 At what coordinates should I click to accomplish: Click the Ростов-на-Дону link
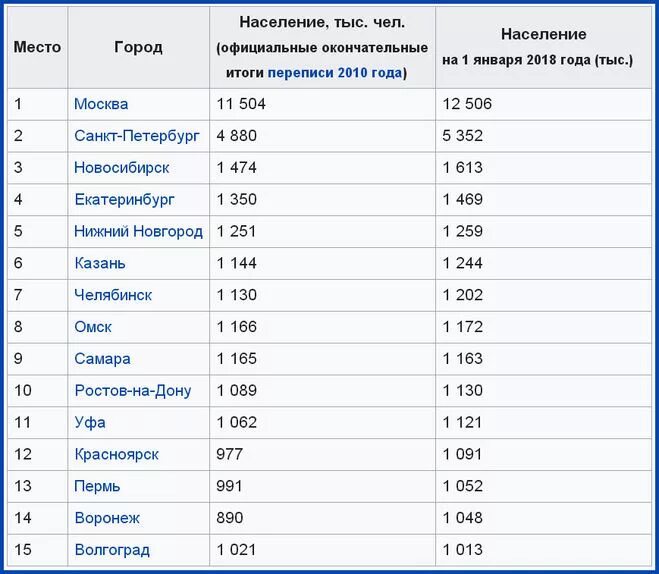click(132, 391)
